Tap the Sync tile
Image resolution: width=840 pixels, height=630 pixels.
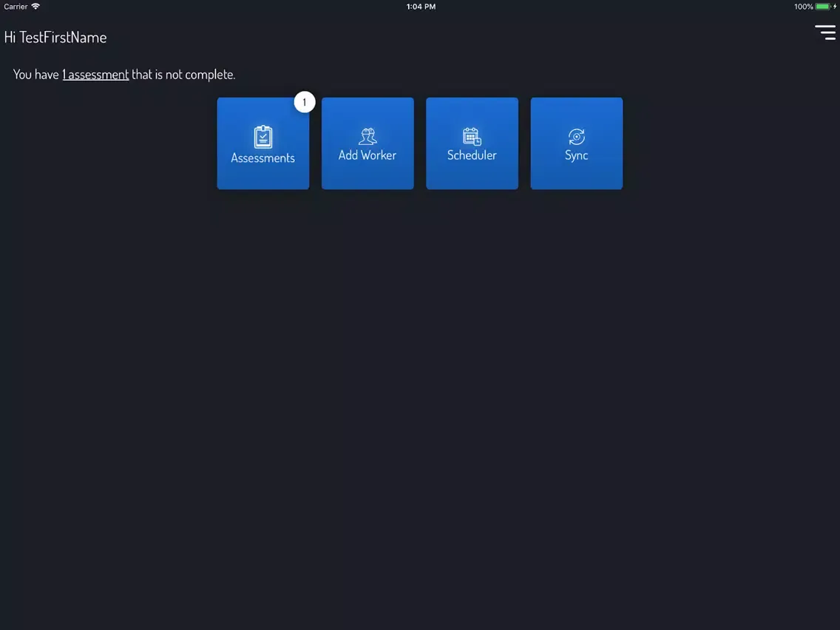pos(577,143)
